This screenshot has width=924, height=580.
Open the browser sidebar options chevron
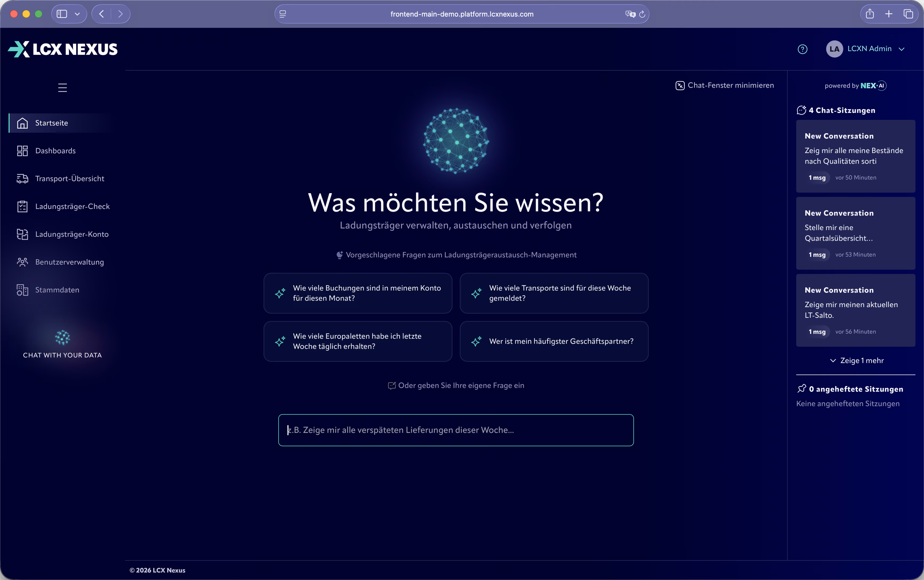click(77, 14)
